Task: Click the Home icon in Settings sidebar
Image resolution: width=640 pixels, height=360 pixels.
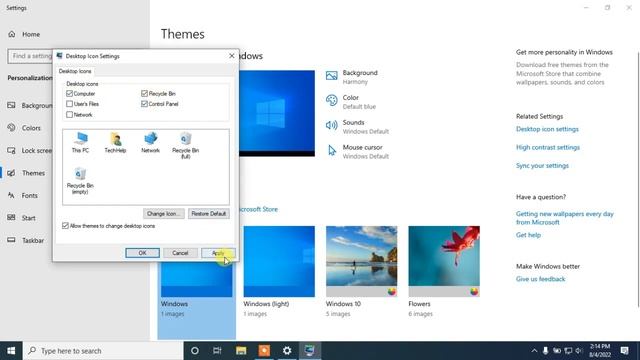Action: coord(11,34)
